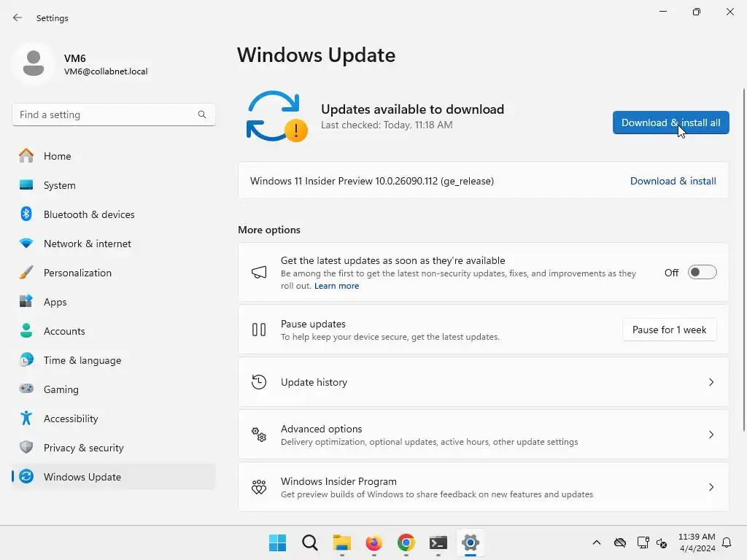Click the Insider Program hearts icon
Screen dimensions: 747x560
259,486
